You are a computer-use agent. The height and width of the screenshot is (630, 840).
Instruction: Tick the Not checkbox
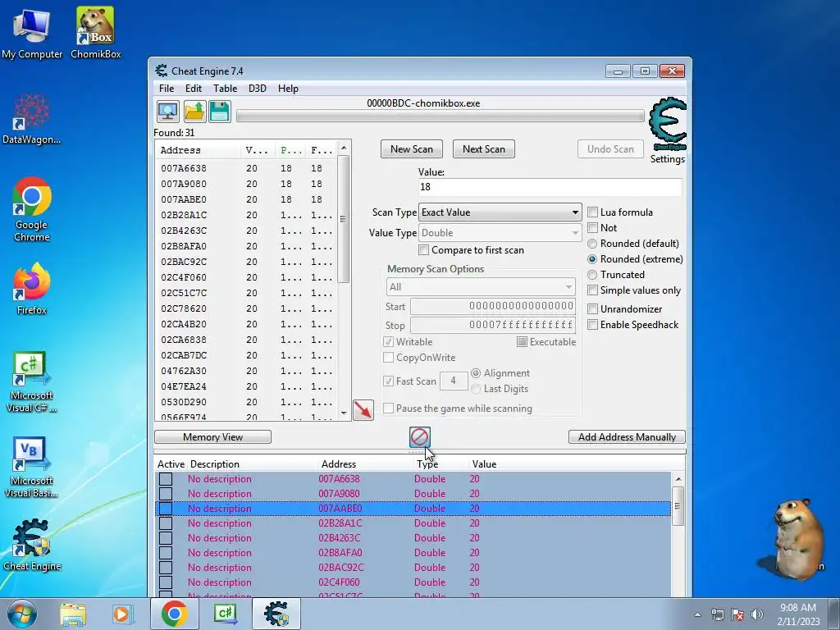[592, 228]
